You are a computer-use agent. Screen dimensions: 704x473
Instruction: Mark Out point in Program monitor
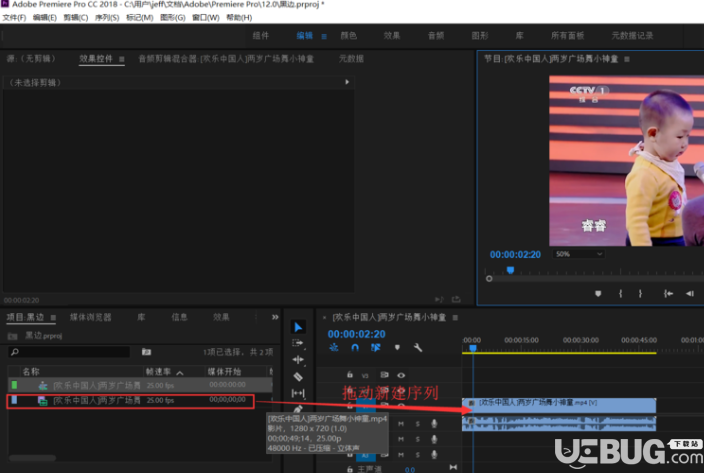click(x=640, y=293)
